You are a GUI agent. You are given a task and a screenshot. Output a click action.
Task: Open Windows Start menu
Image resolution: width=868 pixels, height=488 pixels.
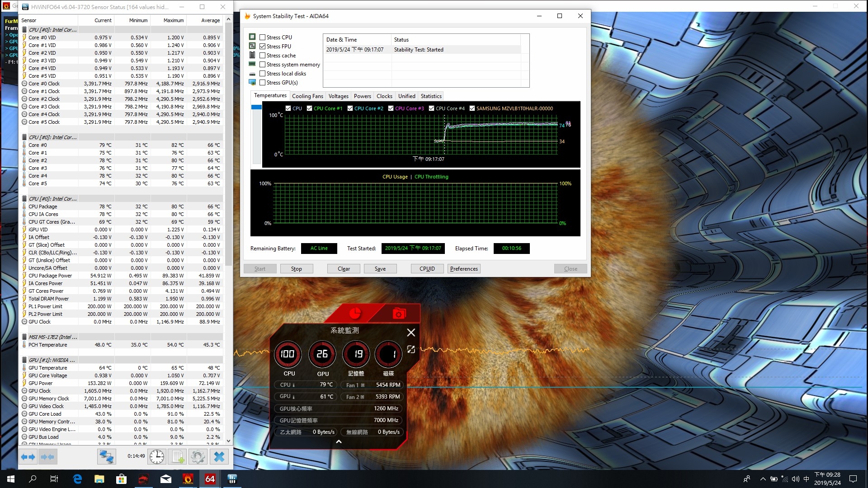point(11,479)
